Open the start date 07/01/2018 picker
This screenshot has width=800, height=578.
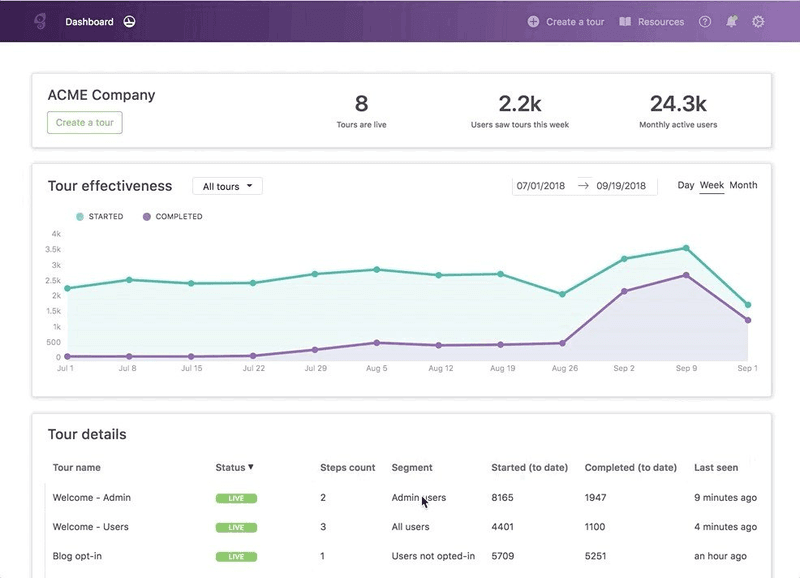(541, 185)
